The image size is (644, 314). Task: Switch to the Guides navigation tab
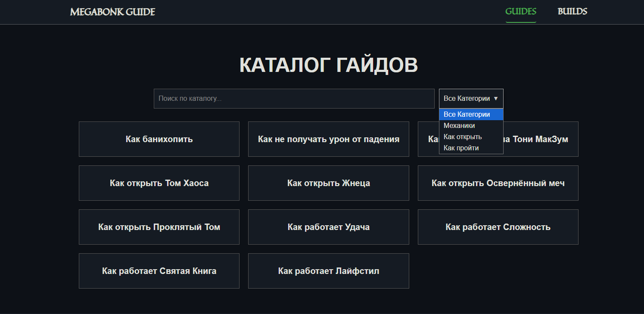[520, 12]
